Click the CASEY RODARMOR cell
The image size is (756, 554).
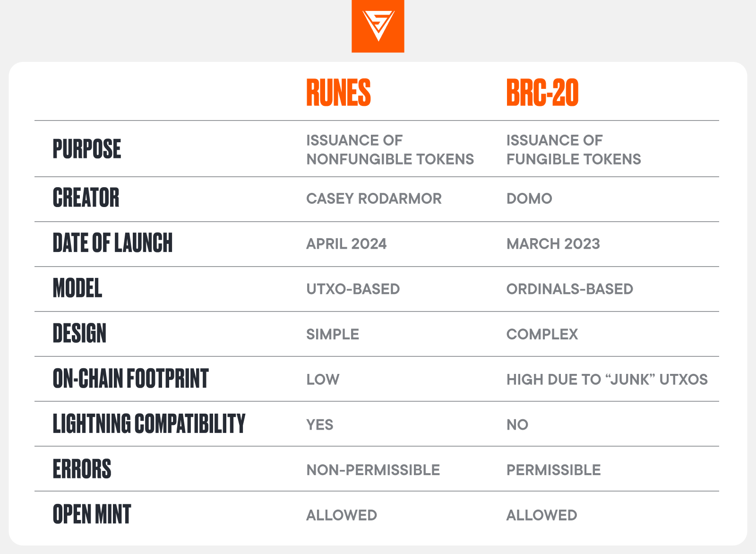(374, 199)
